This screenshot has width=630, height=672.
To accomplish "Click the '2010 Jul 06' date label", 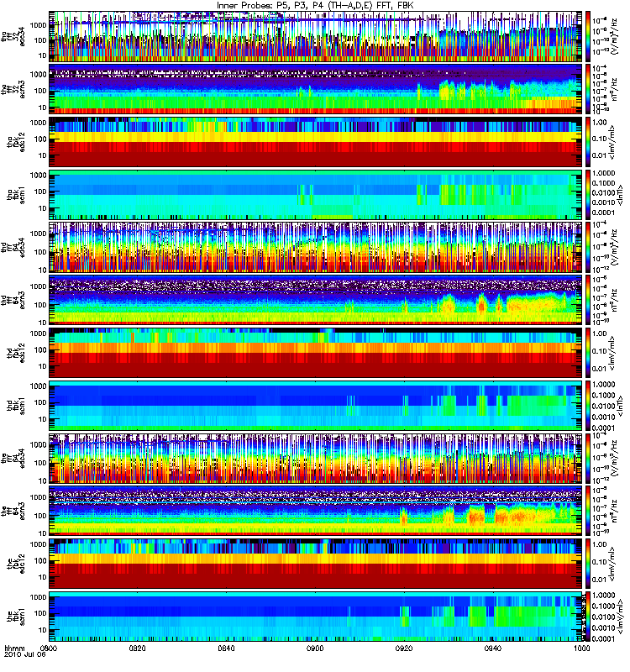I will (x=24, y=654).
